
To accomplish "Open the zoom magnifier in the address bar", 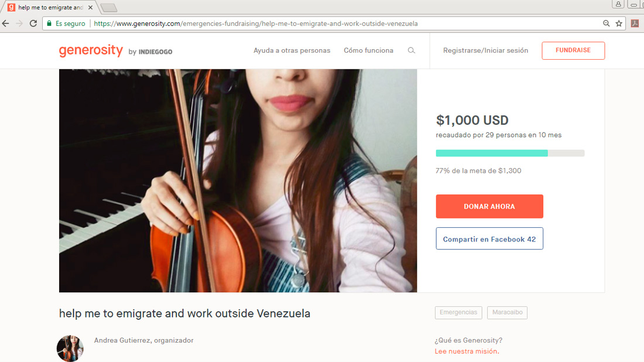I will (606, 23).
